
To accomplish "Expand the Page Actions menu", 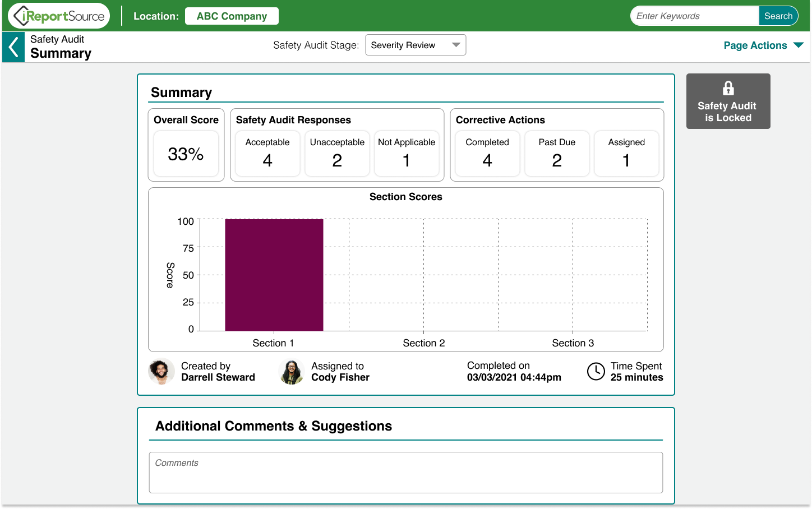I will [763, 45].
